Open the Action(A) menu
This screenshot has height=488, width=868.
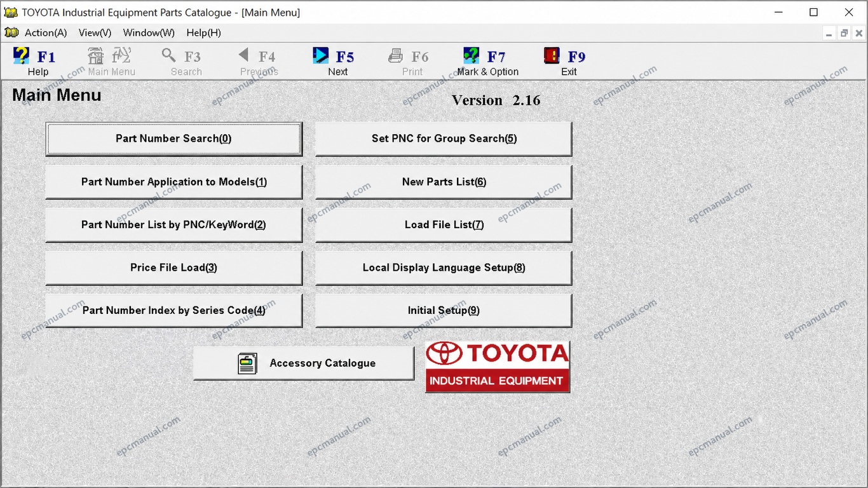[46, 32]
